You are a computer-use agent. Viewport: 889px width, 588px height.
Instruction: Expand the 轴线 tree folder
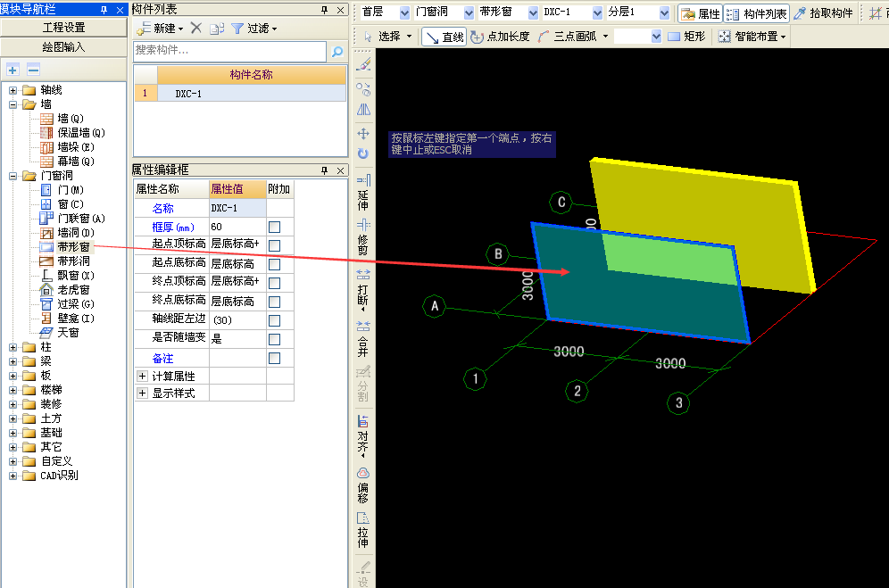point(13,90)
